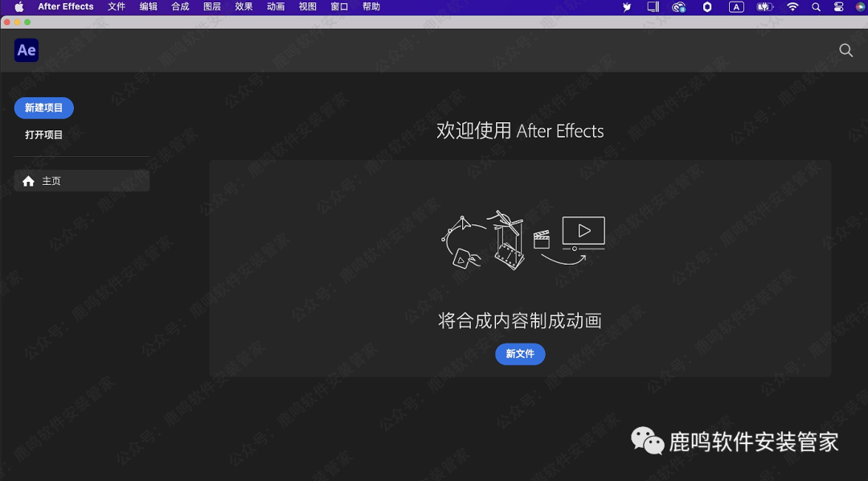868x481 pixels.
Task: Open Control Center from the menu bar
Action: [838, 6]
